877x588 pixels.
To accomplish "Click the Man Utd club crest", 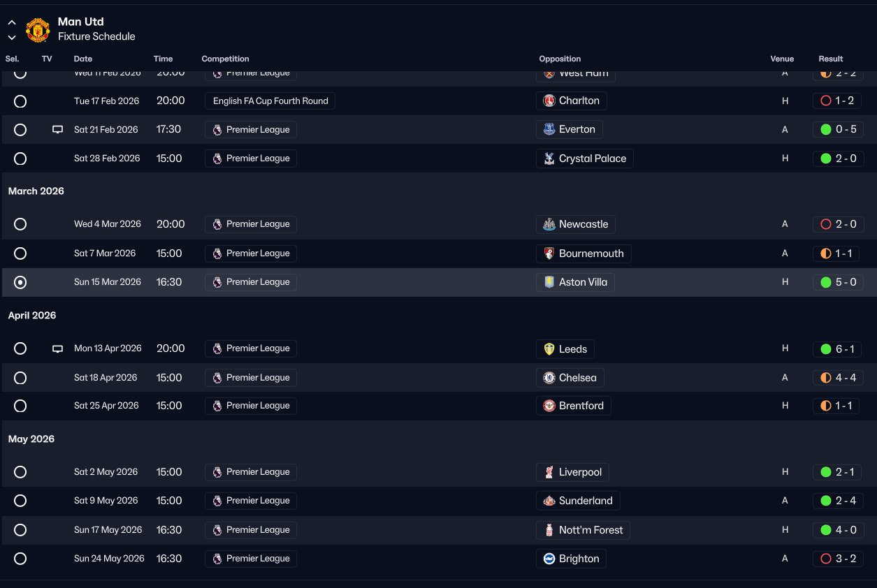I will click(x=38, y=29).
